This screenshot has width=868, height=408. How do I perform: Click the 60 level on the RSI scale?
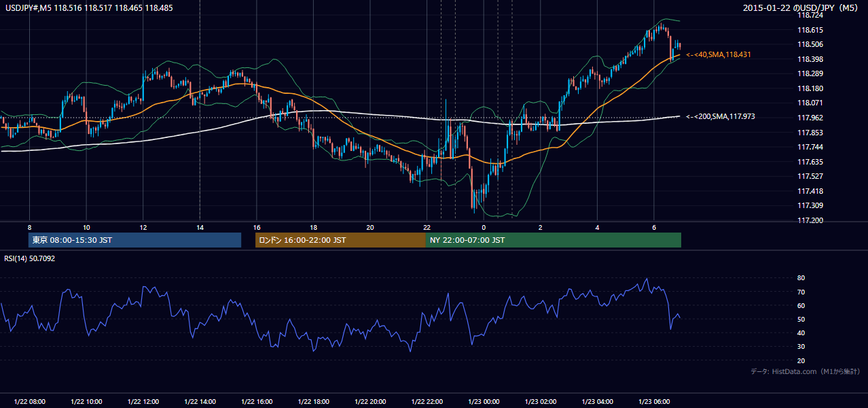[801, 305]
